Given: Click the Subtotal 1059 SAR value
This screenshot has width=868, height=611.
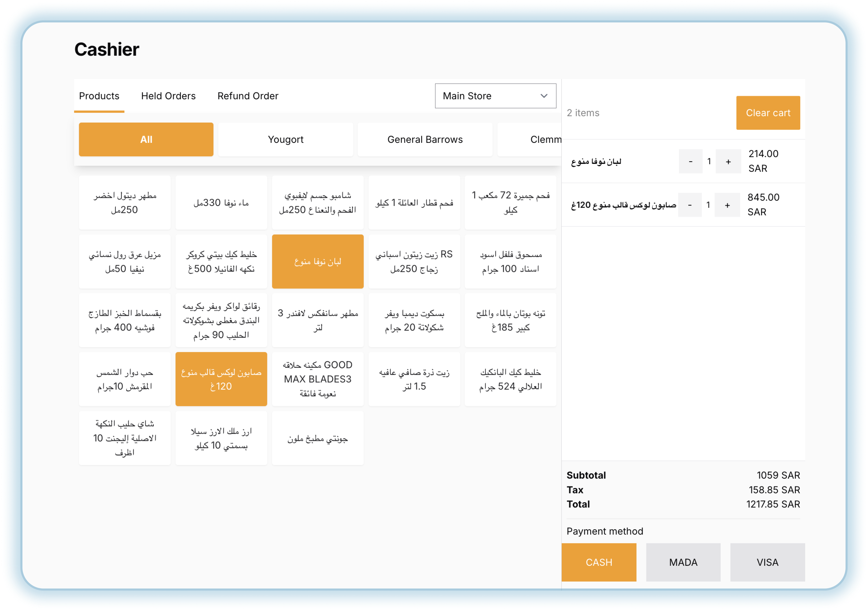Looking at the screenshot, I should point(778,475).
